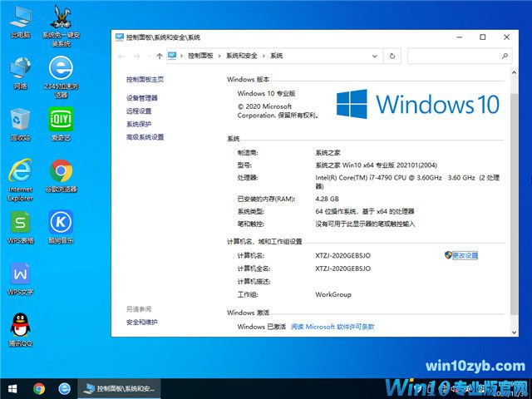
Task: Open 高级系统设置 link
Action: point(145,137)
